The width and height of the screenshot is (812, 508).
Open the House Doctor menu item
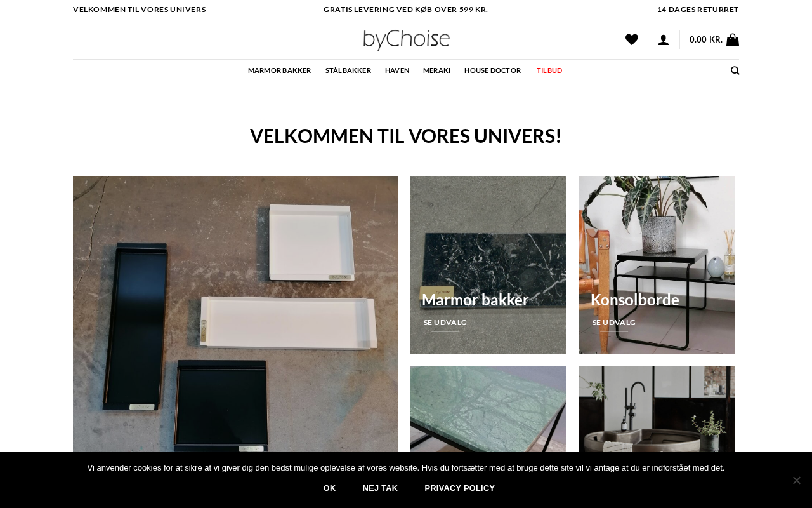tap(492, 70)
